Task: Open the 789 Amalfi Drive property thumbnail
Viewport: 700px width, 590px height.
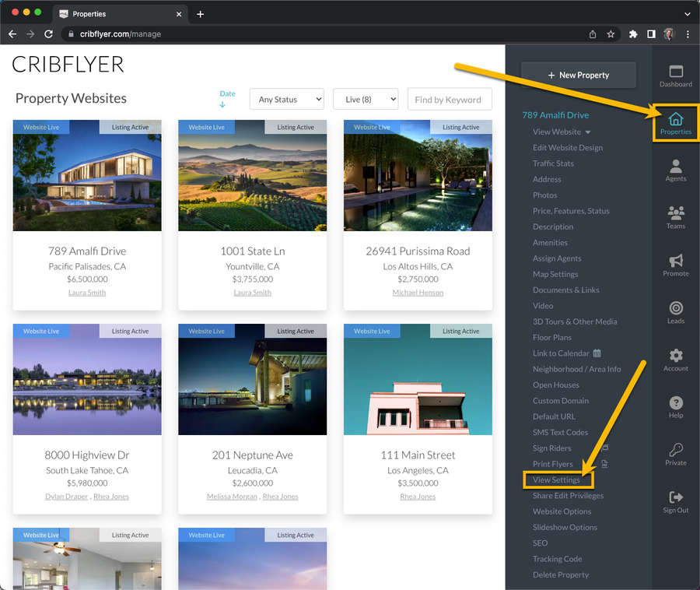Action: (87, 176)
